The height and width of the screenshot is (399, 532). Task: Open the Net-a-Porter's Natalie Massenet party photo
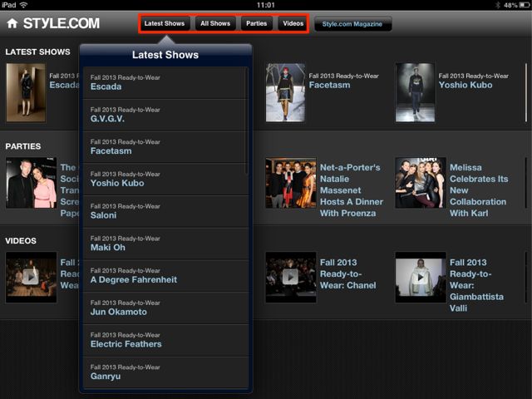291,183
